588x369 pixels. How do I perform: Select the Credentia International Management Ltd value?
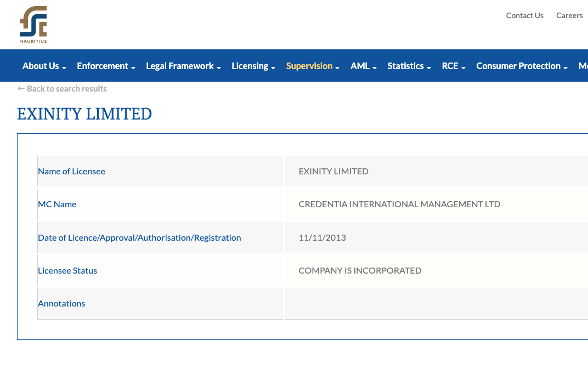coord(399,205)
